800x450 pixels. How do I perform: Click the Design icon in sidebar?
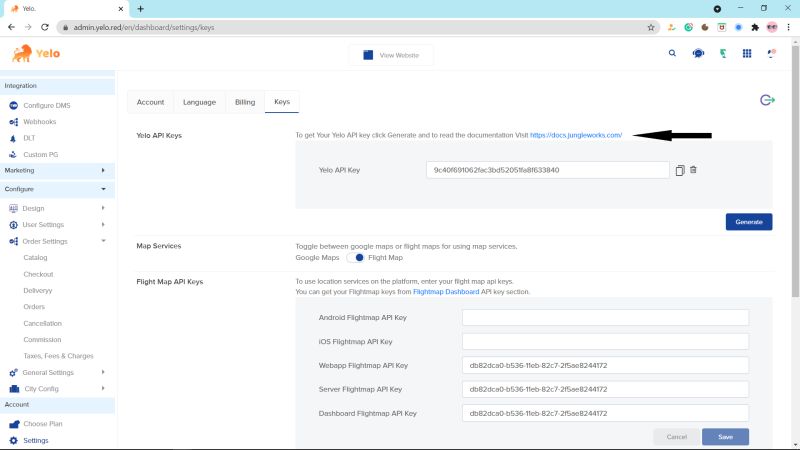(x=13, y=208)
